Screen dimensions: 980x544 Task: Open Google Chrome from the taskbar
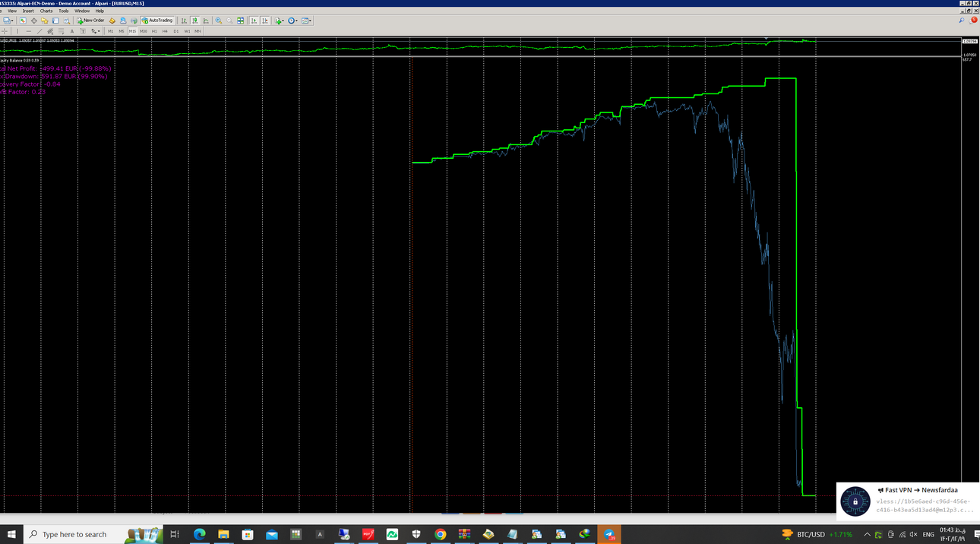point(440,534)
